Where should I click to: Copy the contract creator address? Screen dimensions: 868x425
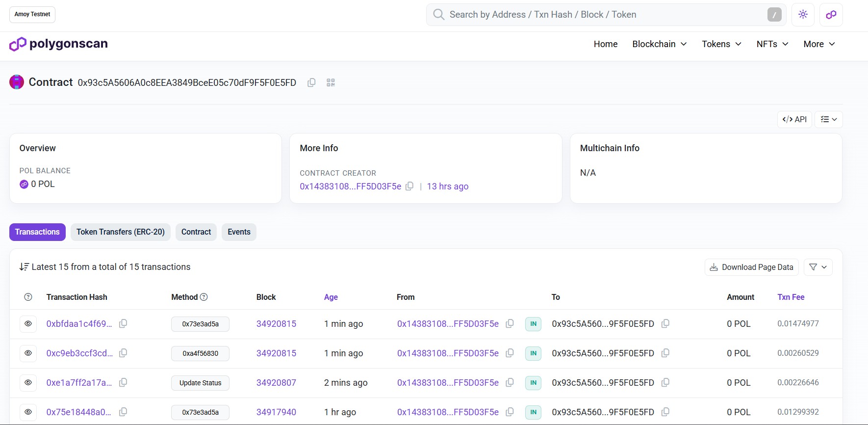pos(409,186)
